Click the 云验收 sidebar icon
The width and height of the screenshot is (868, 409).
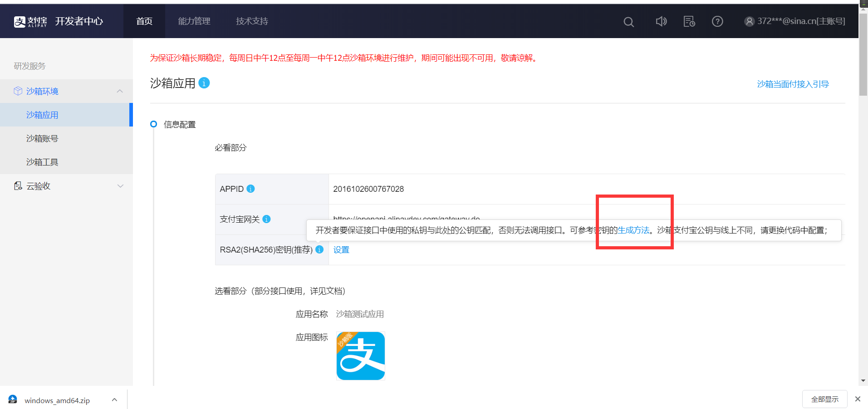pyautogui.click(x=18, y=186)
